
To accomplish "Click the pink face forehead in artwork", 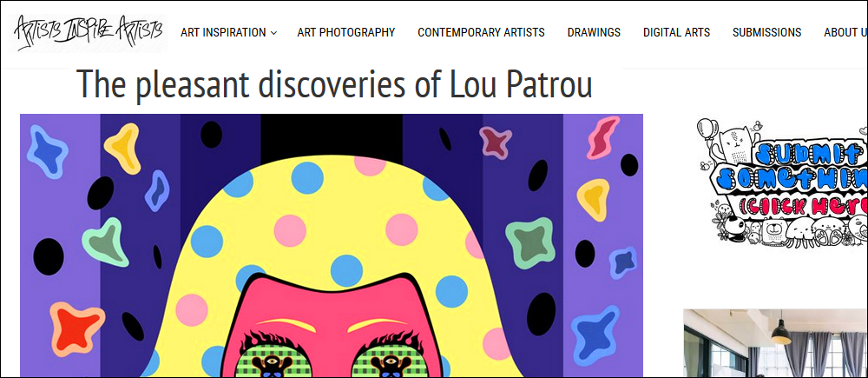I will click(332, 302).
